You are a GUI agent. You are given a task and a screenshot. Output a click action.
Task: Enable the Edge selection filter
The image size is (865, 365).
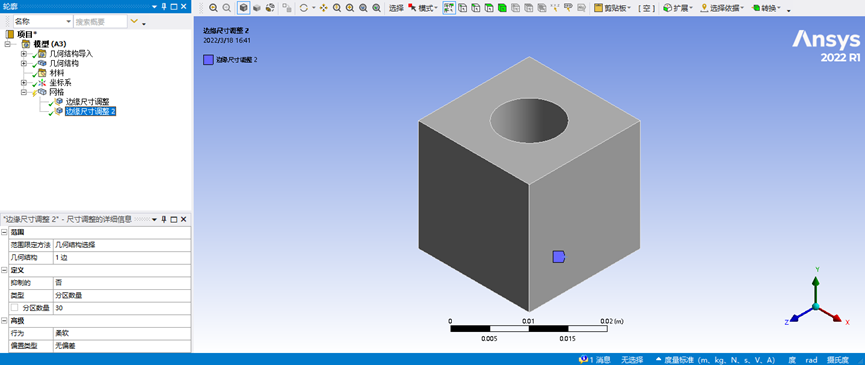476,8
